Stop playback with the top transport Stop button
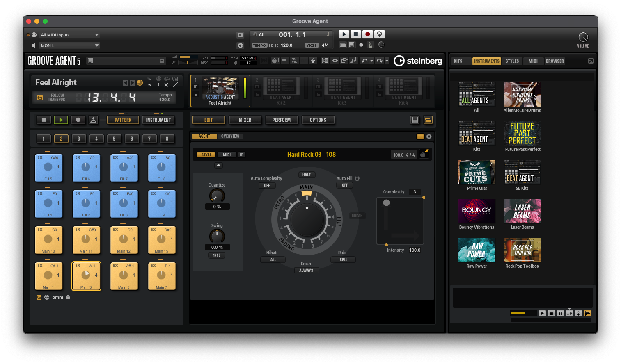Screen dimensions: 621x364 (x=356, y=34)
